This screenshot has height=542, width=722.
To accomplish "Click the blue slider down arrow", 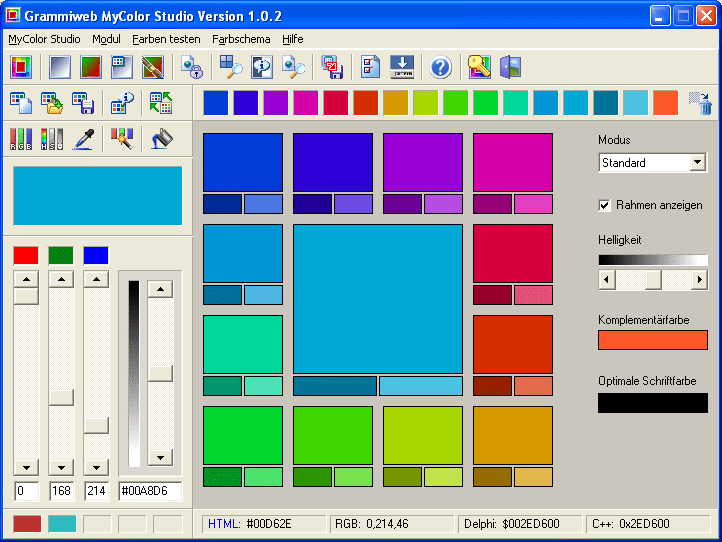I will [x=96, y=467].
